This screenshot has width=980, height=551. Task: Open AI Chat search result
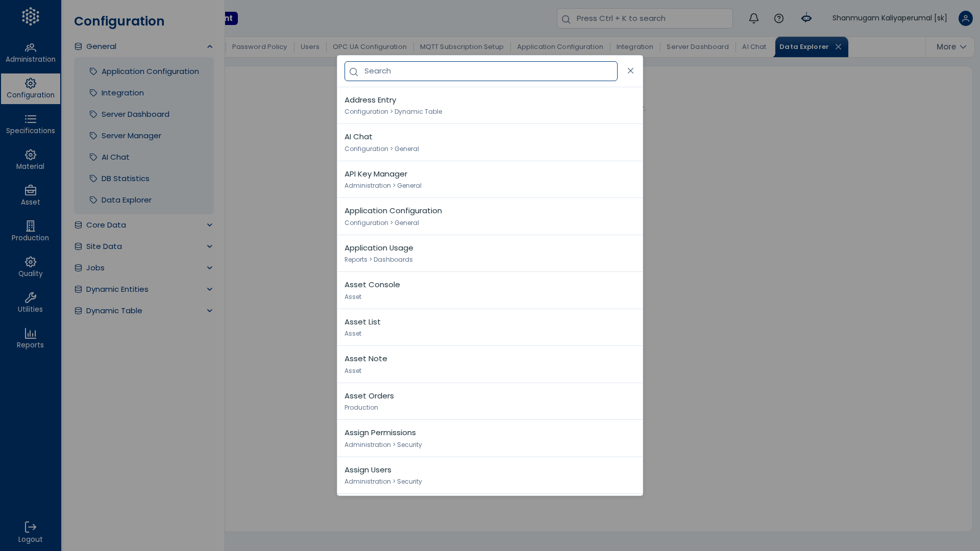point(490,143)
